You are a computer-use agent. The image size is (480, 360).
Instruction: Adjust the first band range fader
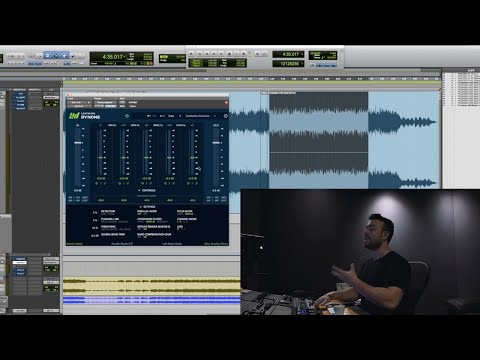click(100, 157)
